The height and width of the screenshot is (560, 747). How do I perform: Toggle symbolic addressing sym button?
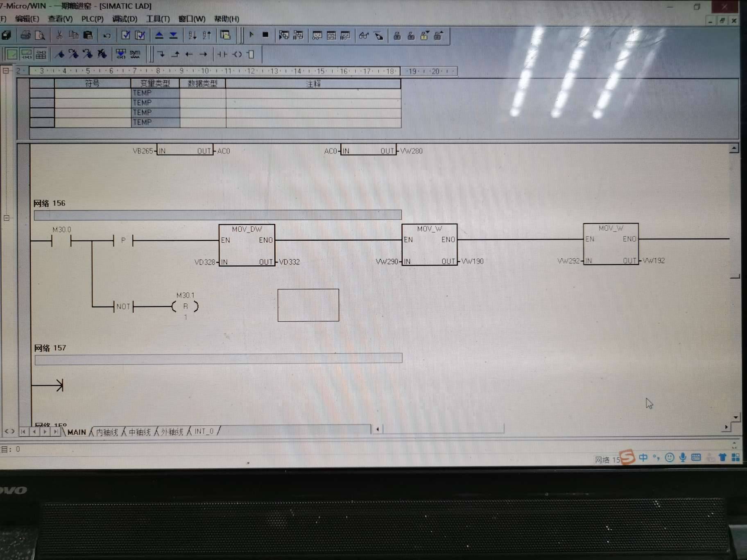point(135,54)
